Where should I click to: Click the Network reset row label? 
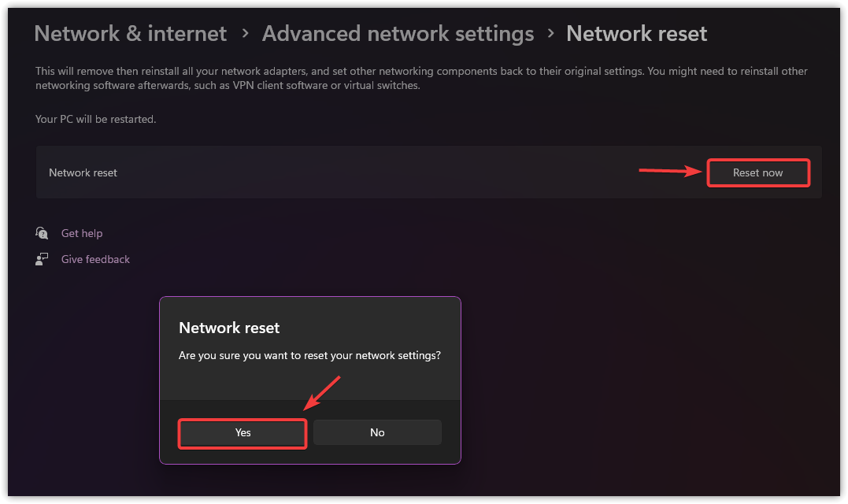(x=83, y=172)
